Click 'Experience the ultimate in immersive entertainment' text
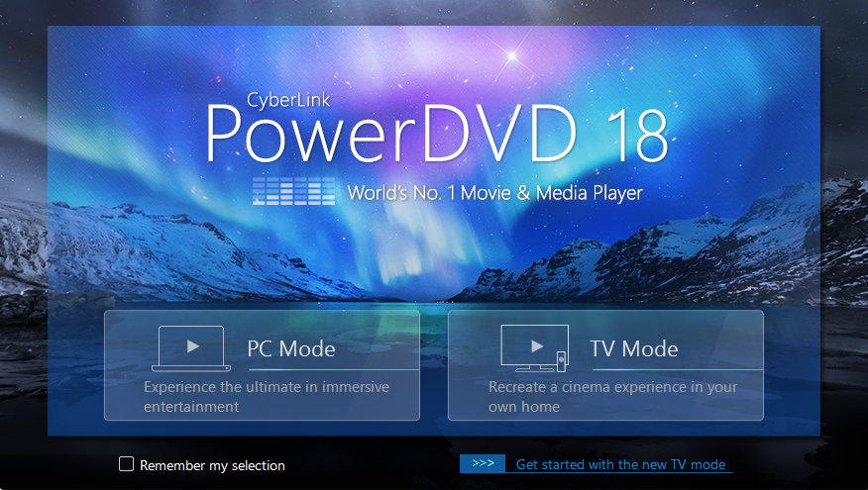This screenshot has height=490, width=868. click(x=267, y=397)
